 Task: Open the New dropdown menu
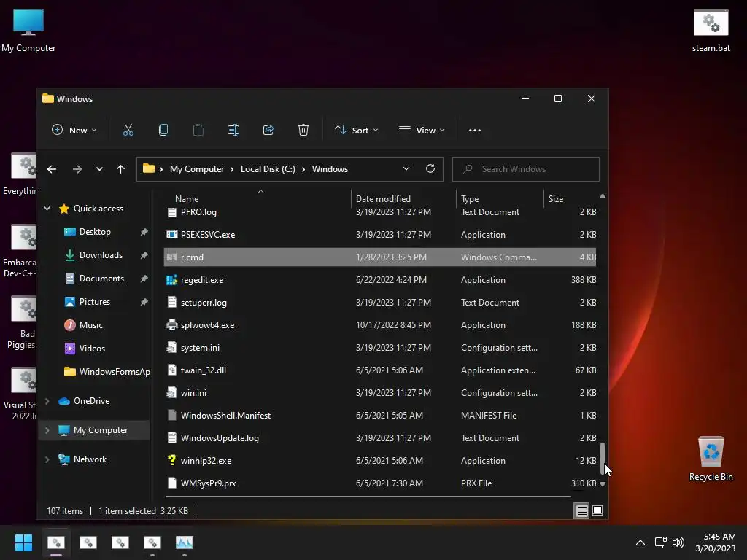click(x=74, y=130)
